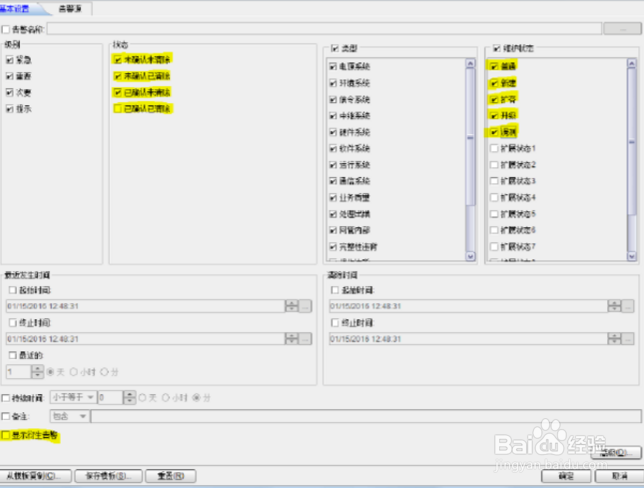Open the 告警源 tab
The height and width of the screenshot is (488, 644).
pos(70,9)
